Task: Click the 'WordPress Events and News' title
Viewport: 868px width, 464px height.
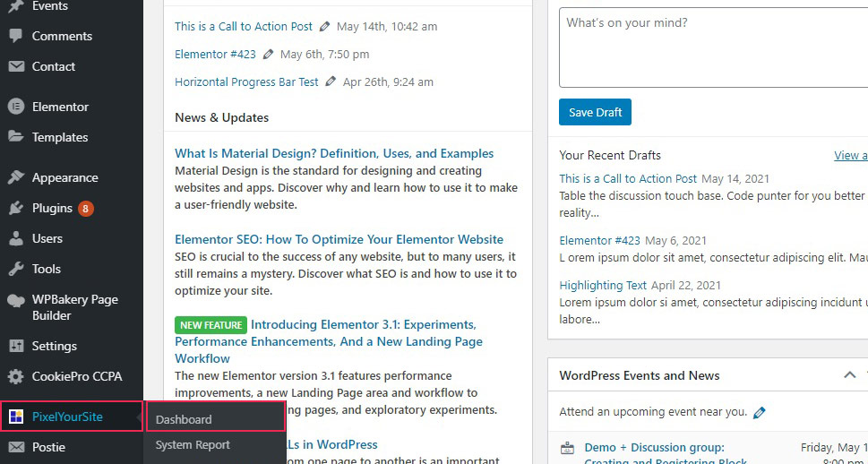Action: coord(640,375)
